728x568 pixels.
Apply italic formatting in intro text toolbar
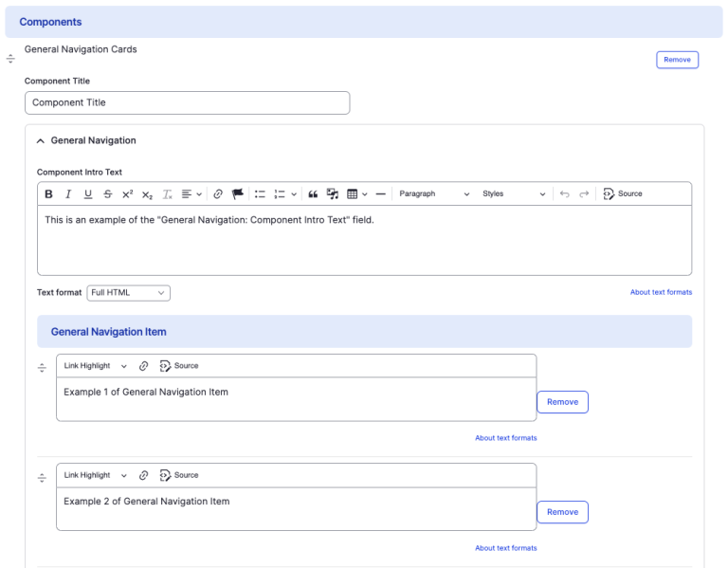[68, 194]
